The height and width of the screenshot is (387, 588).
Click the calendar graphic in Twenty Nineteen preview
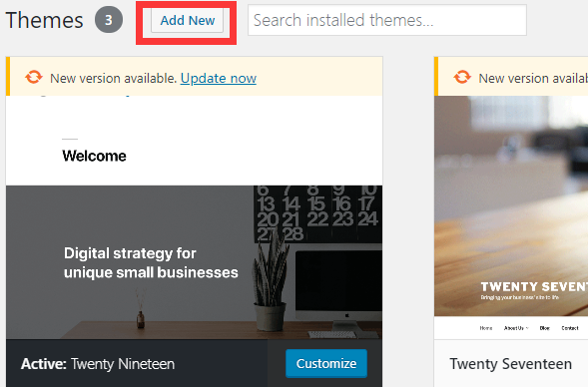pos(317,213)
